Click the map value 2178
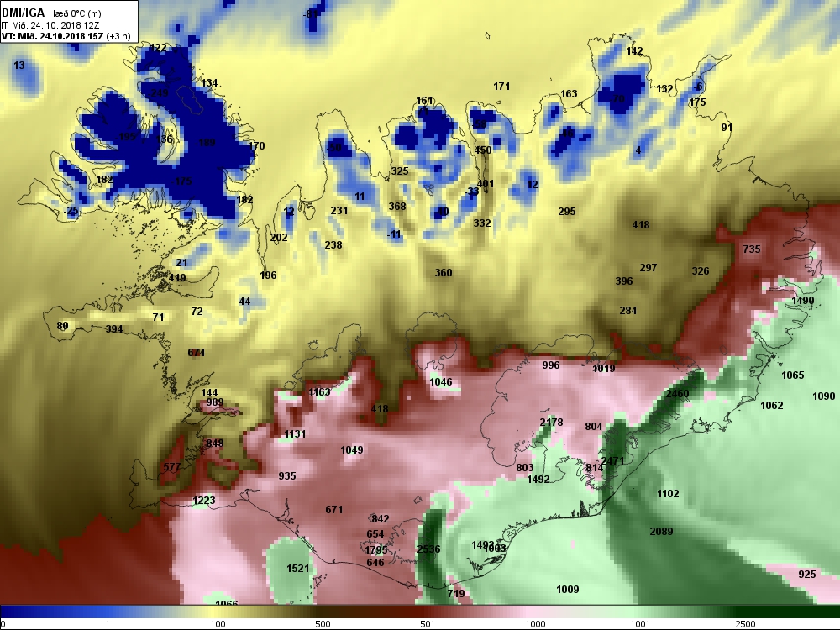The image size is (840, 630). coord(551,423)
